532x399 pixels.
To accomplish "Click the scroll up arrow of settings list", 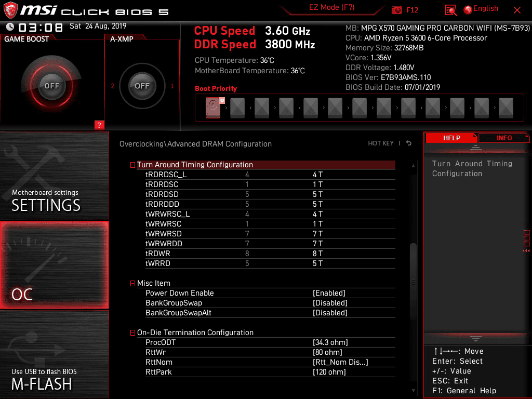I will [413, 166].
